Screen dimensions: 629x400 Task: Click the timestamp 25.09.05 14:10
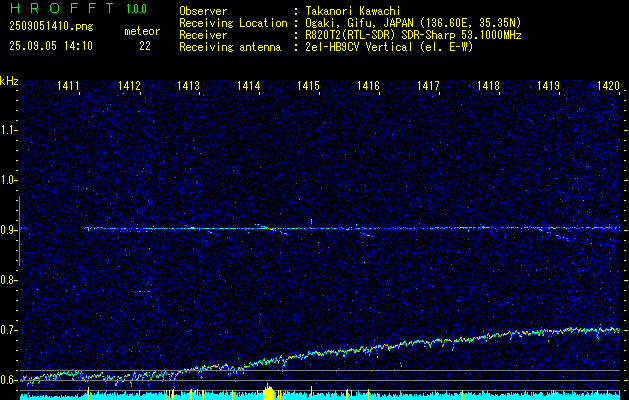tap(51, 46)
